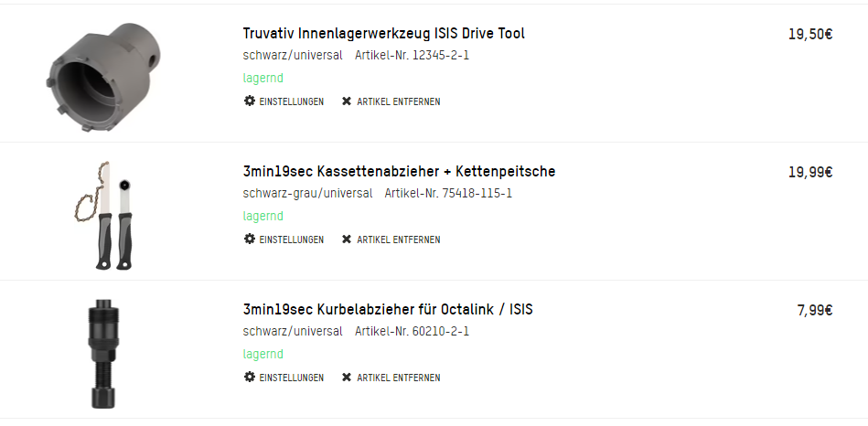Screen dimensions: 868x426
Task: Click gear icon for Truvativ ISIS Drive Tool
Action: click(x=249, y=101)
